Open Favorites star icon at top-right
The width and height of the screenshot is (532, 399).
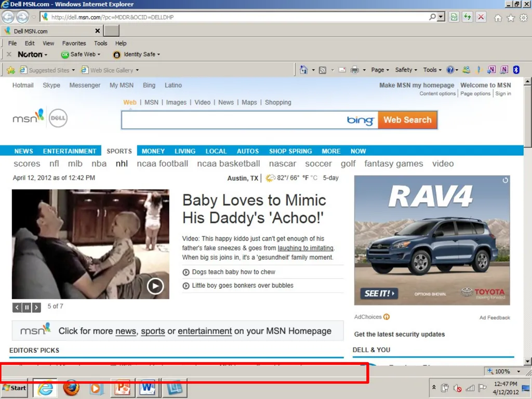[x=511, y=18]
